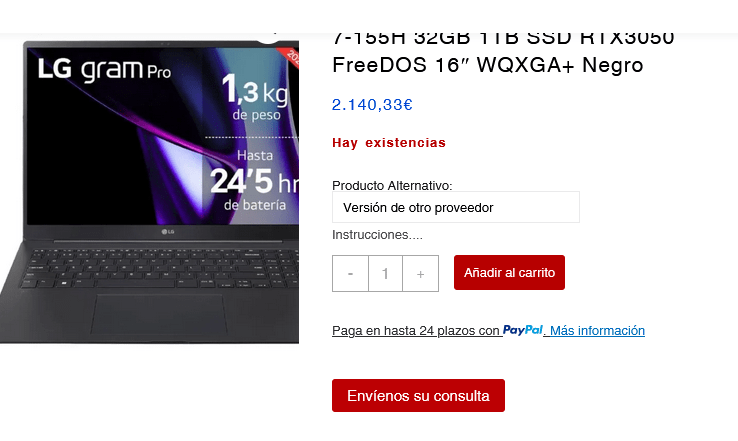Screen dimensions: 738x441
Task: Select the 2.140,33€ price text
Action: (x=372, y=104)
